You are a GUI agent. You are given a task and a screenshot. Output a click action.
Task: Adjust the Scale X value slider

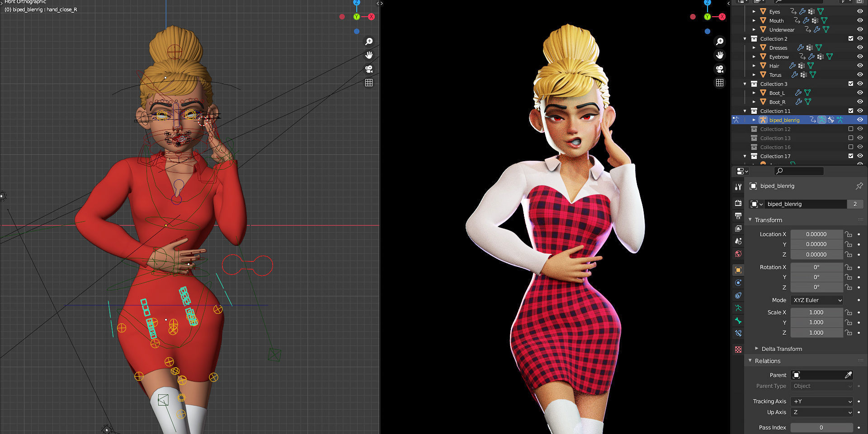click(816, 312)
